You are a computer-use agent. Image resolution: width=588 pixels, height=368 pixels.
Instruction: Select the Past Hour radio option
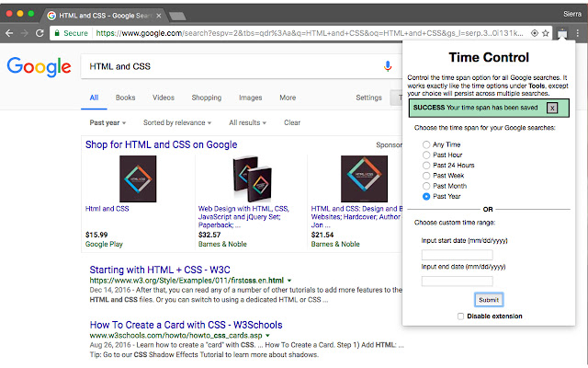pos(426,155)
